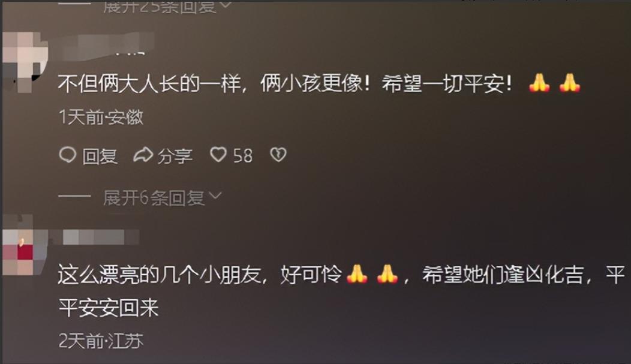Expand the 展开25条回复 replies at top
This screenshot has height=364, width=631.
click(x=161, y=6)
